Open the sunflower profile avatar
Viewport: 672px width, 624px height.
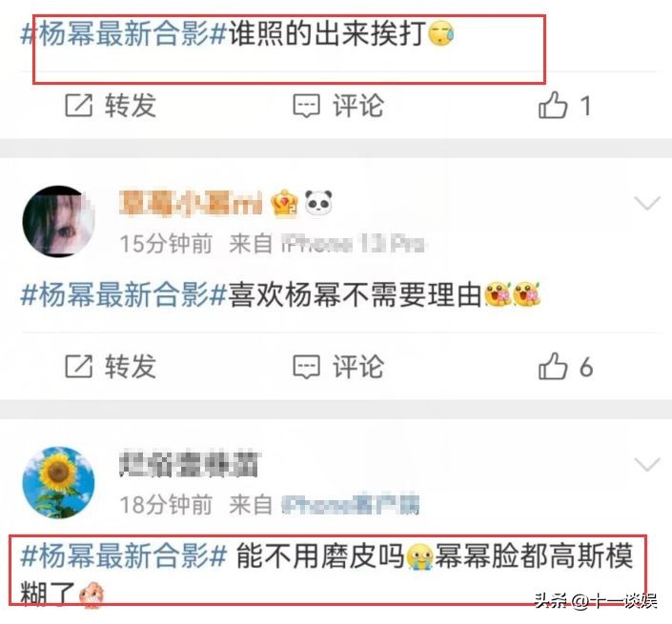58,483
